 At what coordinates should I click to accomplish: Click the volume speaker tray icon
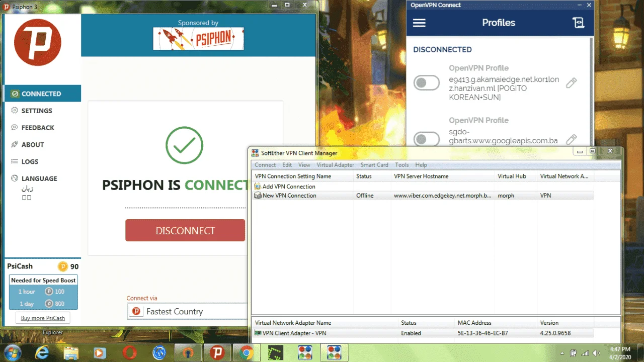[x=597, y=353]
